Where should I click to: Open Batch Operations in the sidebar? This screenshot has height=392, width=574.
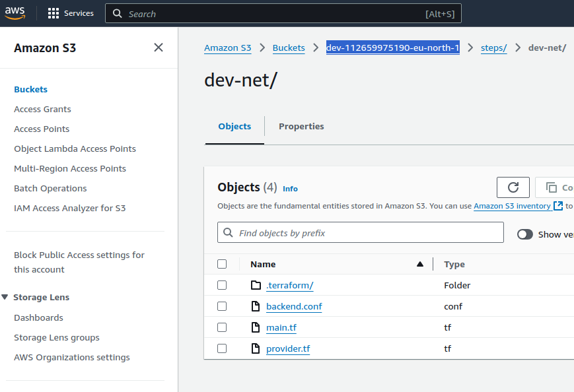coord(50,188)
